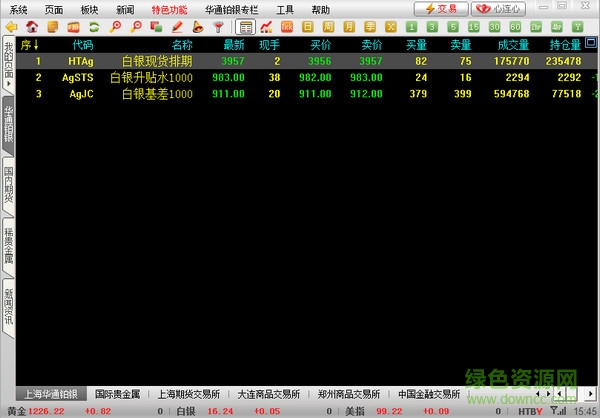Click the 最新 column header
Screen dimensions: 600x418
click(x=234, y=45)
